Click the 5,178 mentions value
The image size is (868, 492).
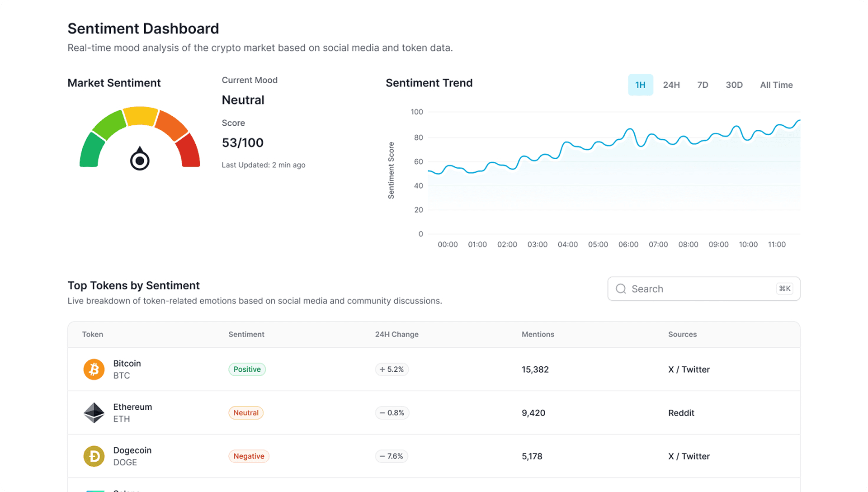pos(532,456)
